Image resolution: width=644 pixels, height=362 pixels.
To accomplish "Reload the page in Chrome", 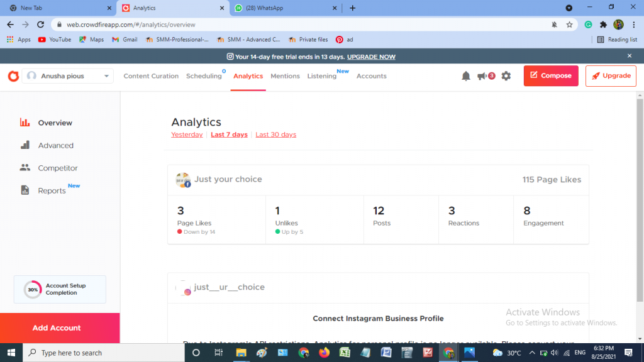I will coord(40,25).
